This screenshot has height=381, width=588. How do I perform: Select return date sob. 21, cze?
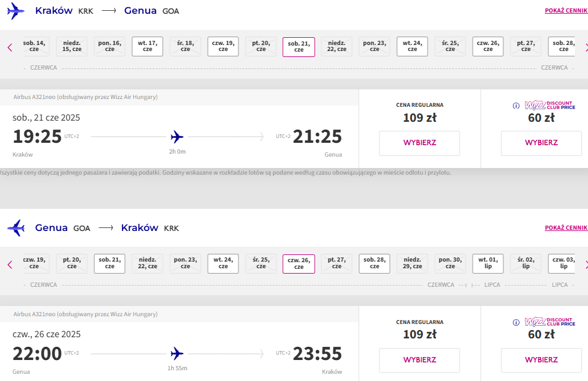[109, 263]
